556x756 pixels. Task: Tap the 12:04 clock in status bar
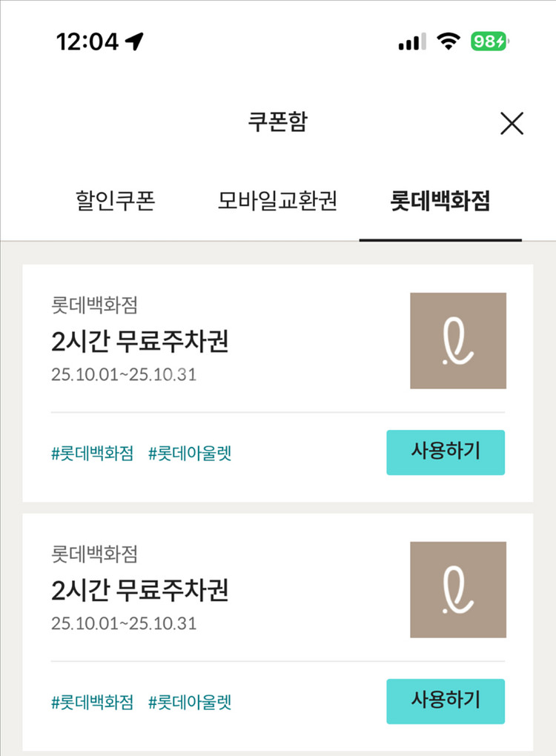[87, 42]
